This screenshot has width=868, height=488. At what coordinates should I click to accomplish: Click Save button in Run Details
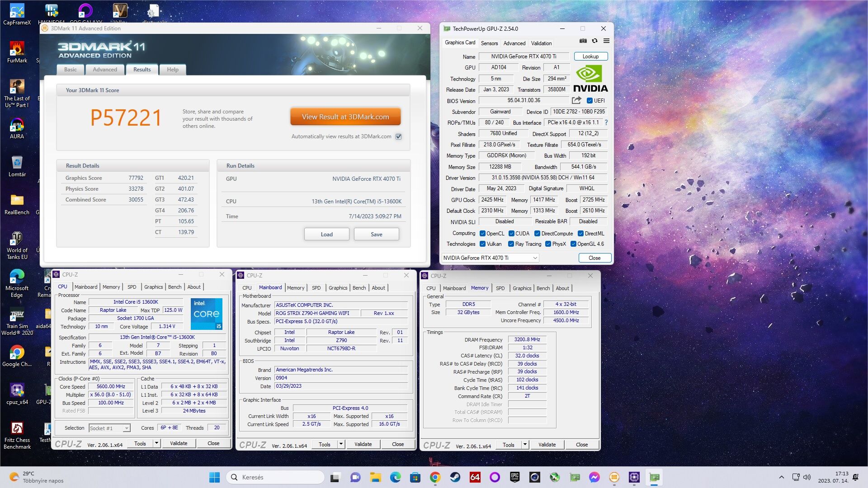(x=376, y=235)
